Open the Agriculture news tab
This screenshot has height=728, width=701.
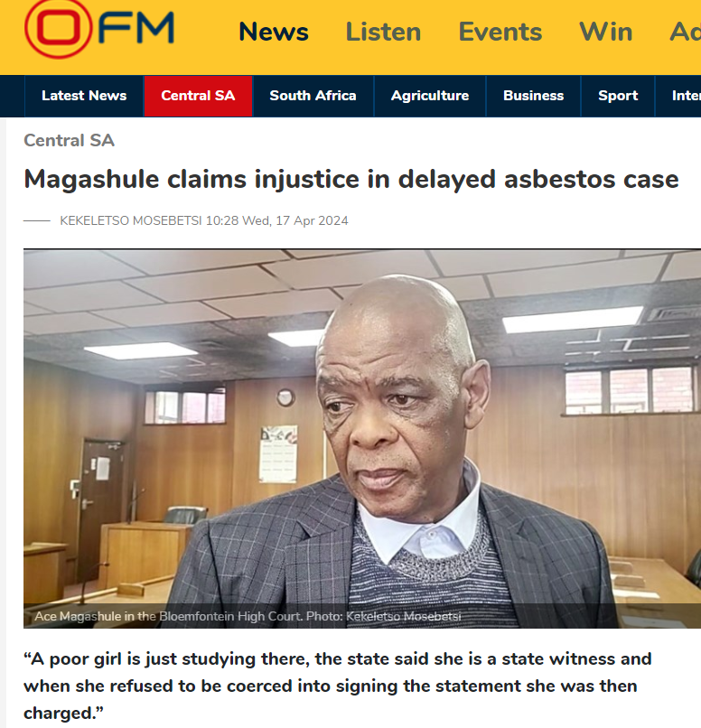tap(430, 96)
